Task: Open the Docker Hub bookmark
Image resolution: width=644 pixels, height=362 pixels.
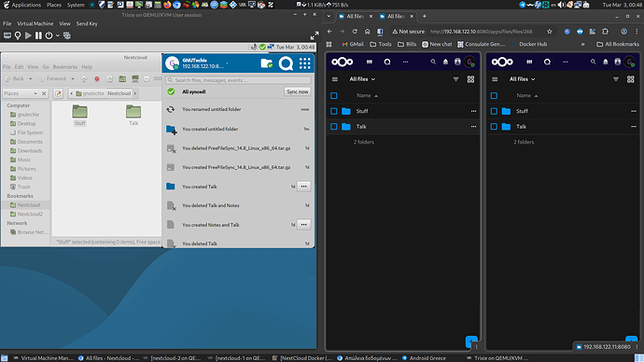Action: [x=529, y=45]
